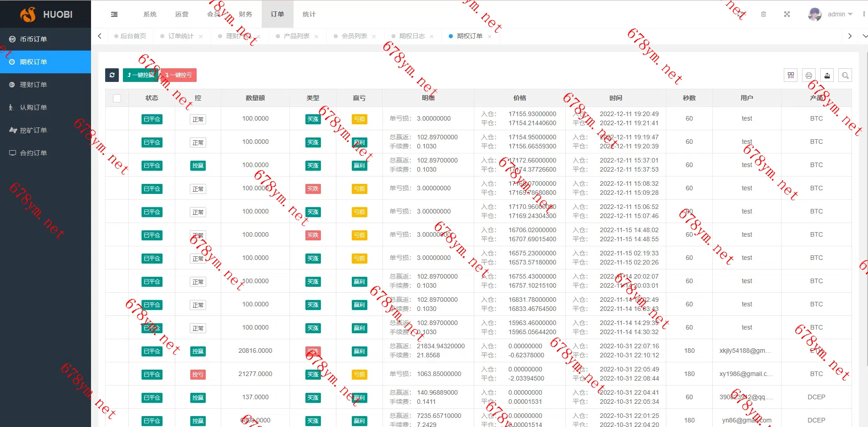Viewport: 868px width, 427px height.
Task: Click 控赢 badge in the 137.0000 row
Action: 198,398
